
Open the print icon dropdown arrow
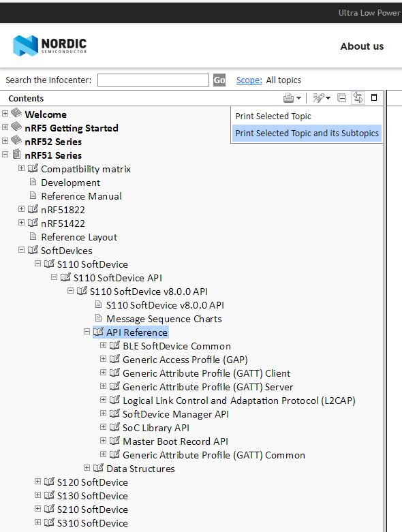tap(298, 98)
